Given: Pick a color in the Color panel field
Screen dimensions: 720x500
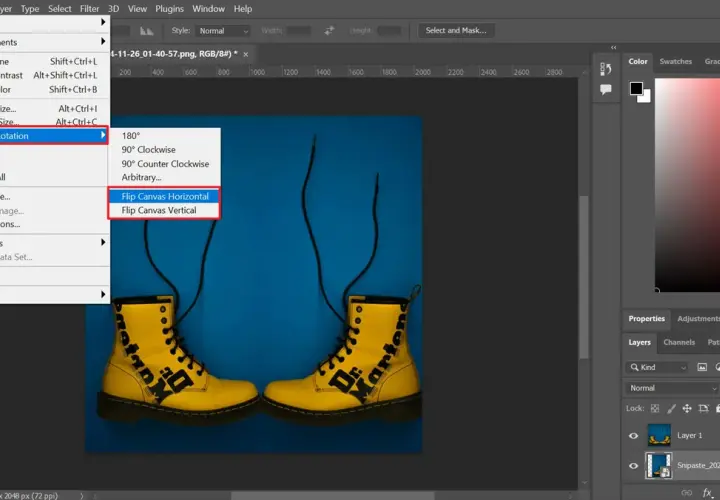Looking at the screenshot, I should click(x=687, y=185).
